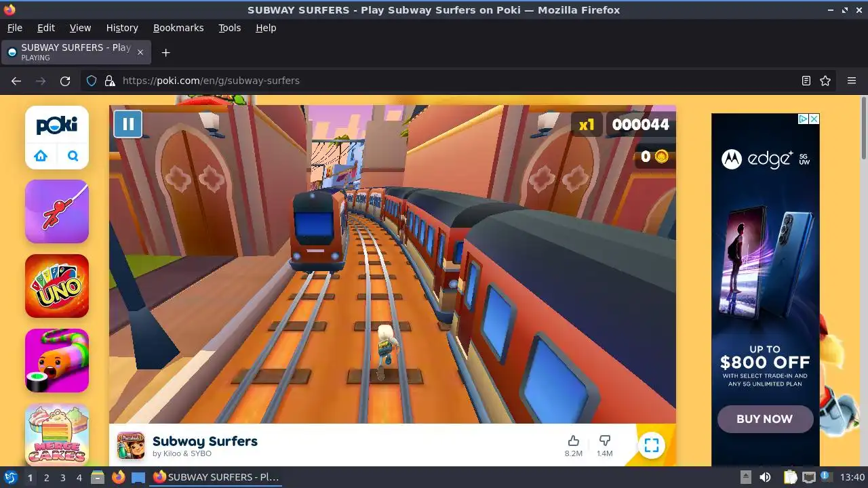Switch to workspace 4
868x488 pixels.
79,477
